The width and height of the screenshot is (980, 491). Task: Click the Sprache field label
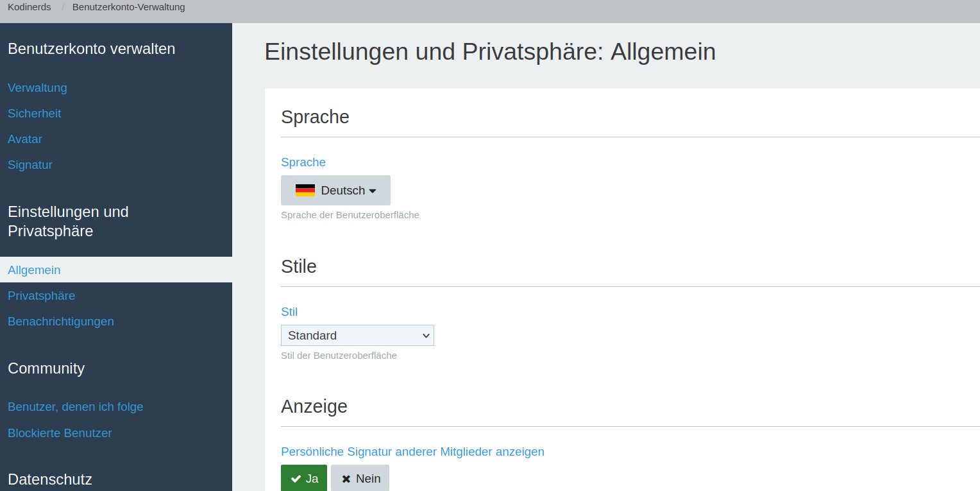tap(303, 162)
